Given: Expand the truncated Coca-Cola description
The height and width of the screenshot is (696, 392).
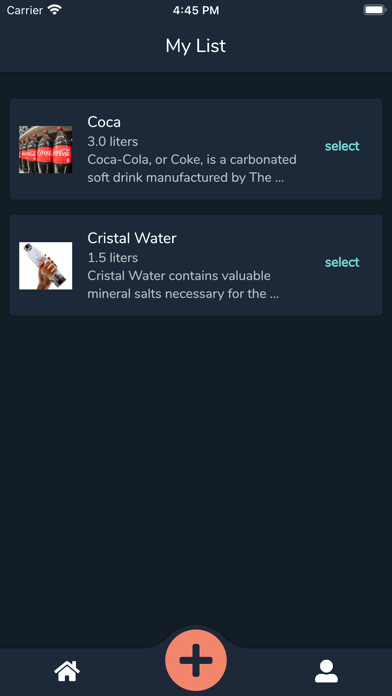Looking at the screenshot, I should [x=192, y=169].
